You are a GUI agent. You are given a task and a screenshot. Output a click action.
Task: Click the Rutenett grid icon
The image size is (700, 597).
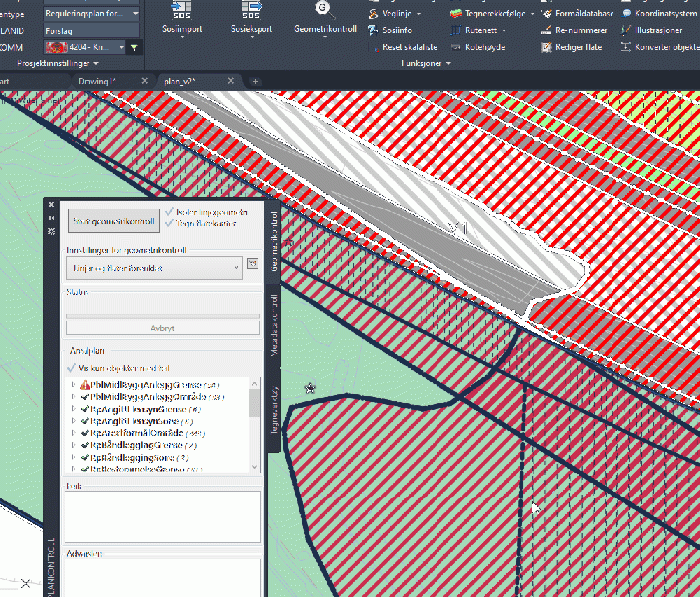[x=455, y=30]
